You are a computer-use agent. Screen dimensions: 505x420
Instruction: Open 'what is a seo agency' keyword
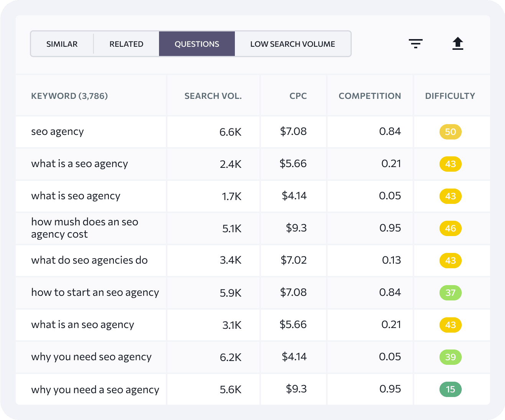click(80, 164)
